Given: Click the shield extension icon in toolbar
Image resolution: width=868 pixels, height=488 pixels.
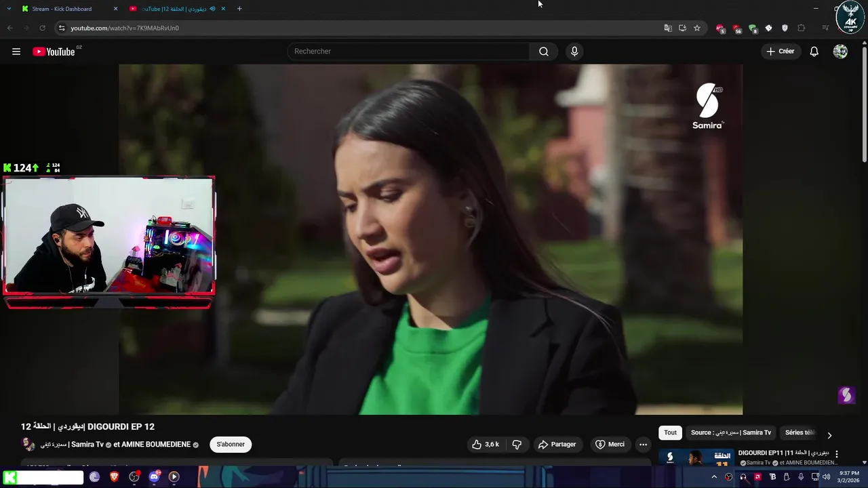Looking at the screenshot, I should tap(785, 28).
